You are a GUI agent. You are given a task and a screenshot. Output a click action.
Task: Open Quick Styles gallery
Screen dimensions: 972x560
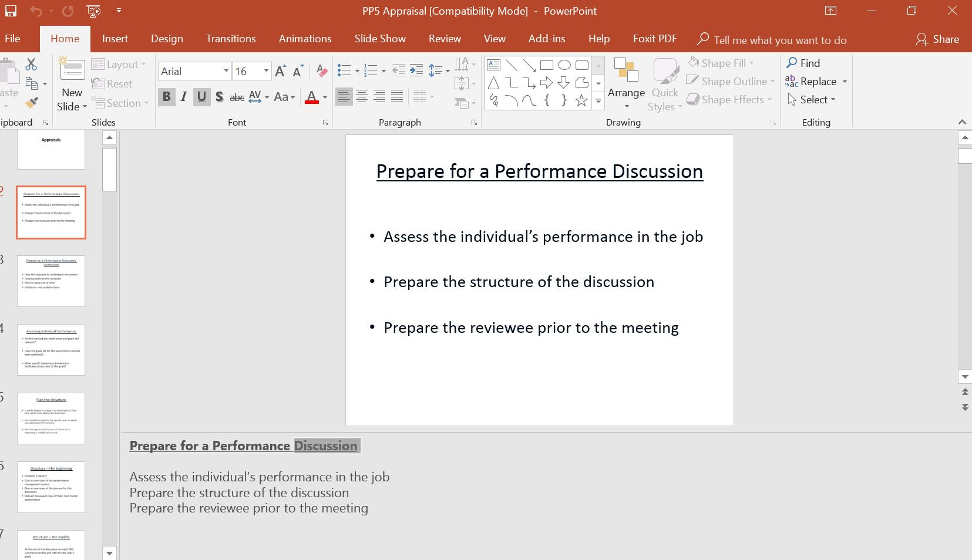pyautogui.click(x=665, y=84)
